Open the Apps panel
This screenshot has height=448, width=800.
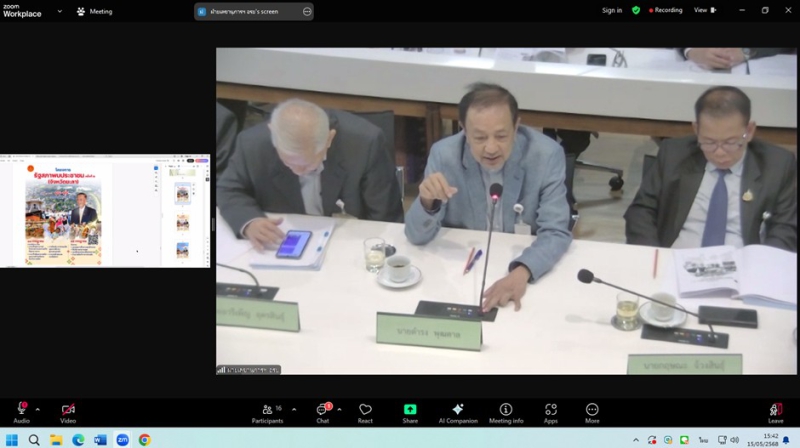click(551, 412)
